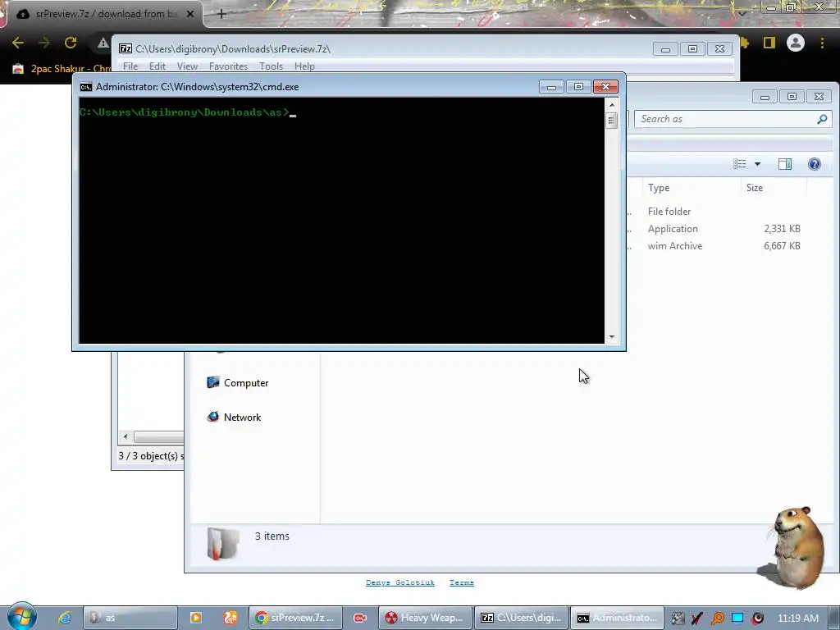Open the Chrome profile avatar
This screenshot has width=840, height=630.
(x=796, y=43)
